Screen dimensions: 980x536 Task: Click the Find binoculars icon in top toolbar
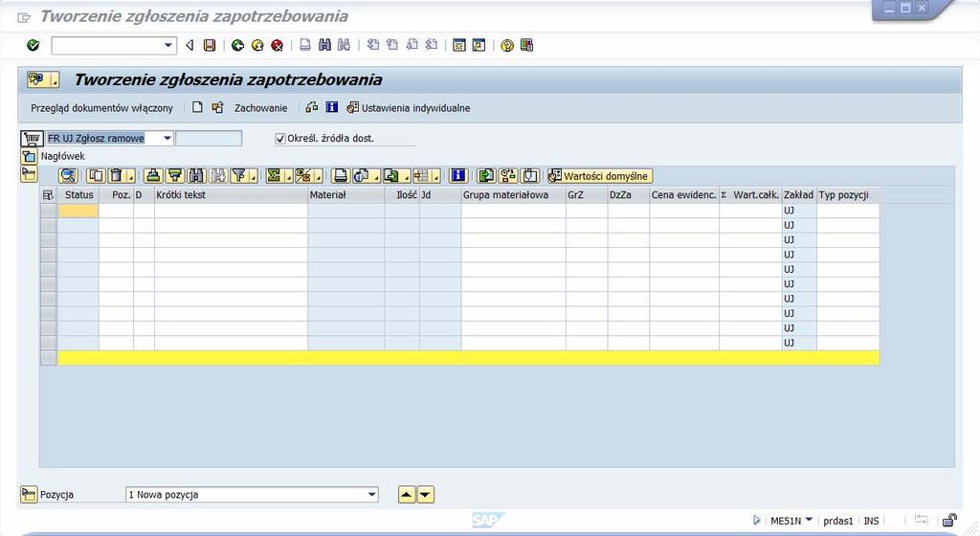[x=324, y=45]
